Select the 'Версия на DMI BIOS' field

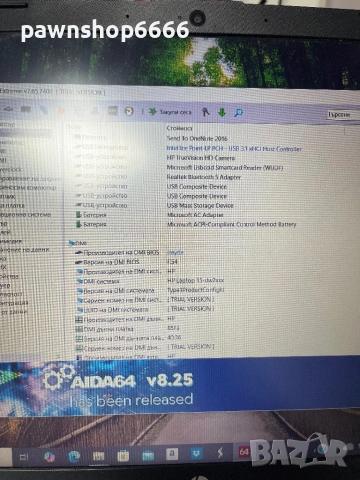click(x=111, y=262)
